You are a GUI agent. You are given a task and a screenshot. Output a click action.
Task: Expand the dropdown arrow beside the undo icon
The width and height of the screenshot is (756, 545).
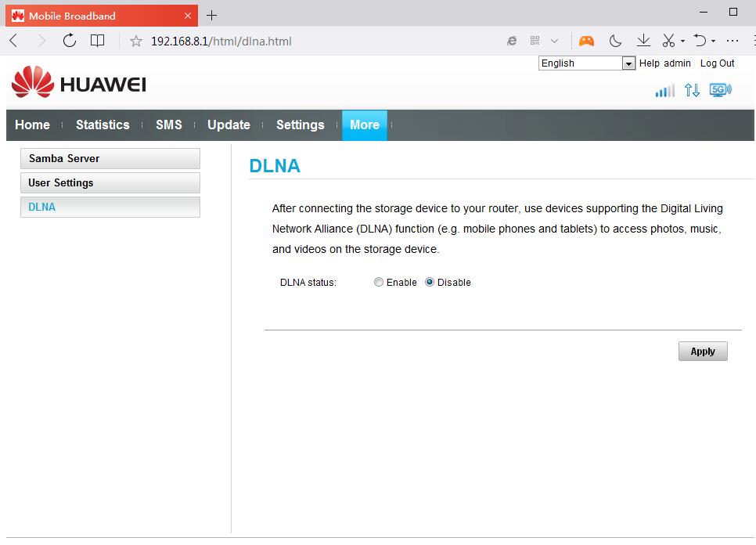click(713, 42)
